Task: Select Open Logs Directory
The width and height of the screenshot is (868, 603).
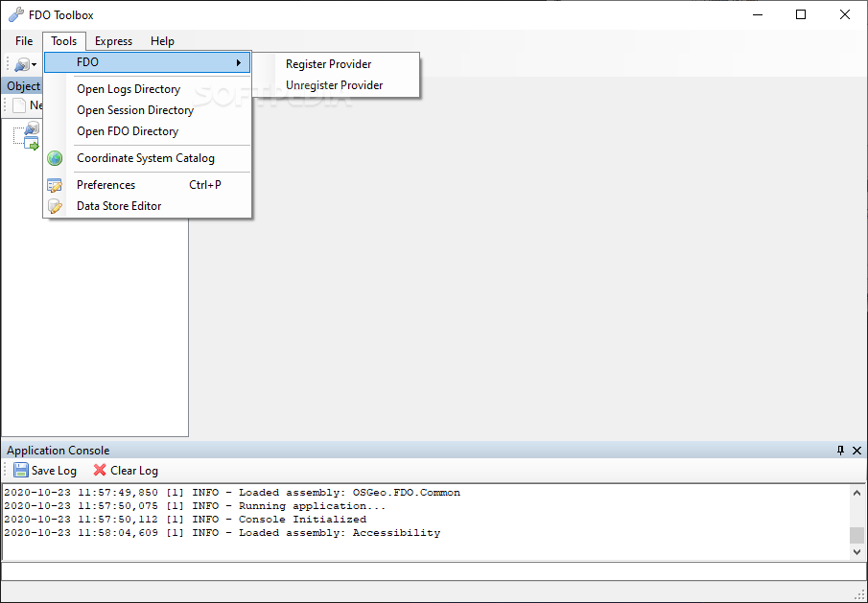Action: [x=148, y=89]
